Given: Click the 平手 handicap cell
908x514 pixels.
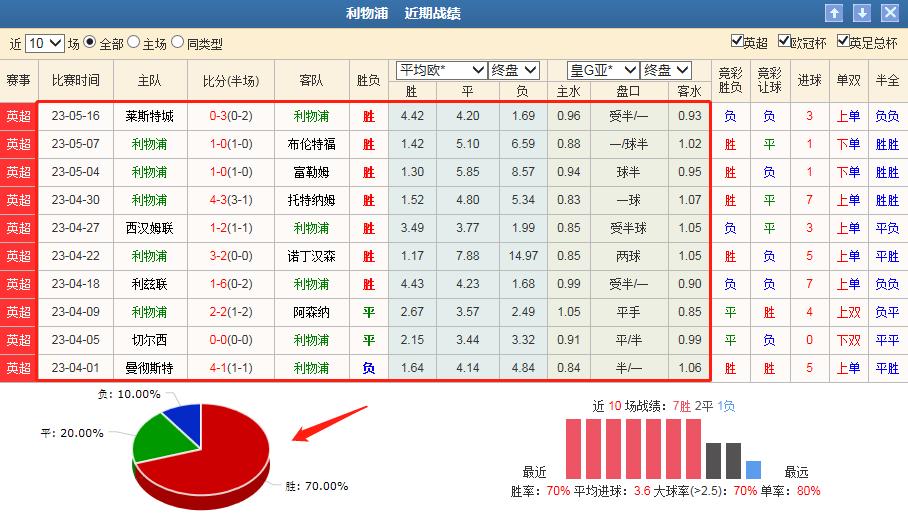Looking at the screenshot, I should tap(628, 312).
